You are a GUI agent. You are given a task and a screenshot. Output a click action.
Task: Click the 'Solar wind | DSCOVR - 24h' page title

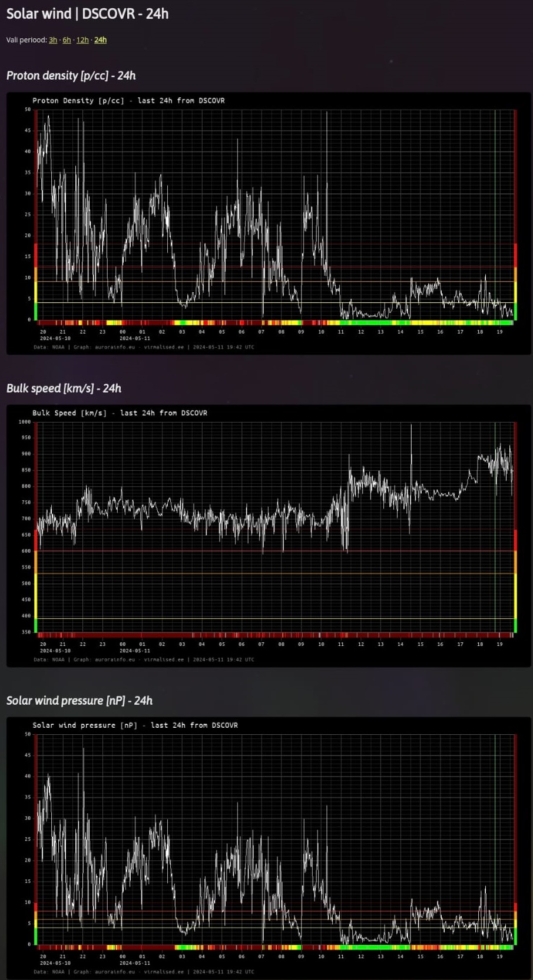coord(87,14)
